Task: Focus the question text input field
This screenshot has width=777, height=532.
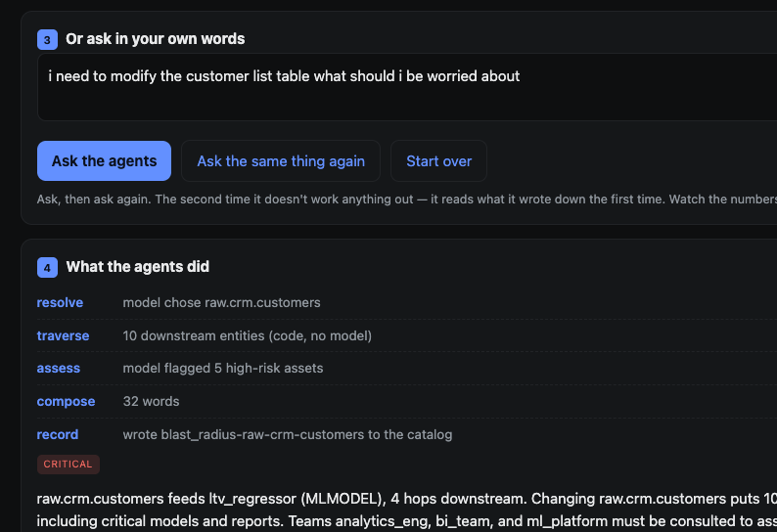Action: [407, 87]
